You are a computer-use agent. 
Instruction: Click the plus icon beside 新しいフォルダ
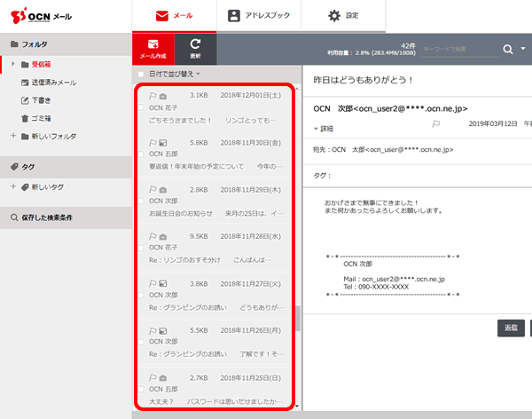coord(13,136)
